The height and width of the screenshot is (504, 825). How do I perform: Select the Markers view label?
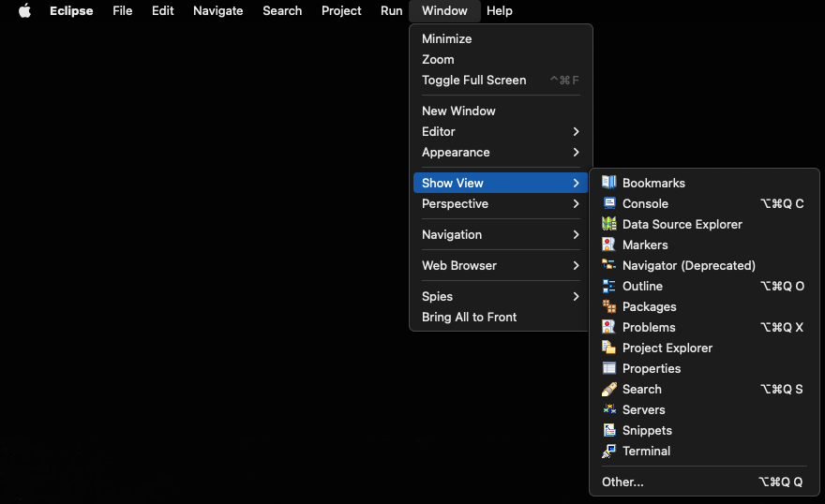[645, 245]
